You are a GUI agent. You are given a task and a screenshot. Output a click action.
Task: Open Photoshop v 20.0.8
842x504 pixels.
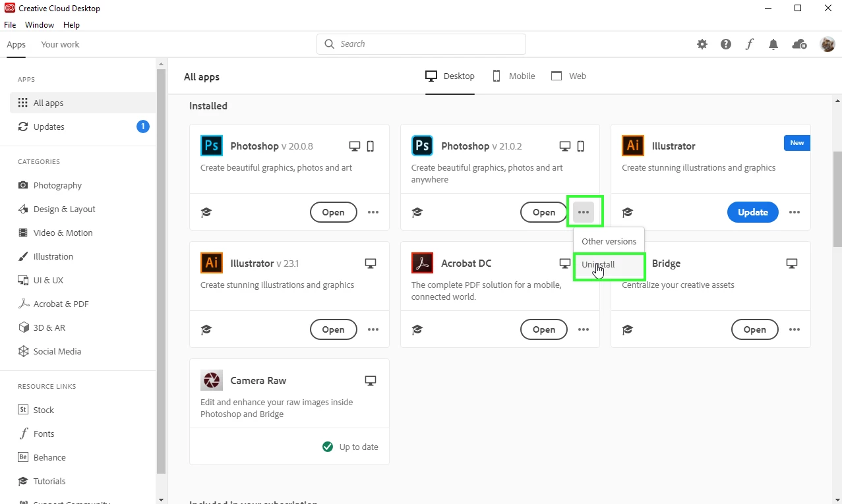click(333, 212)
